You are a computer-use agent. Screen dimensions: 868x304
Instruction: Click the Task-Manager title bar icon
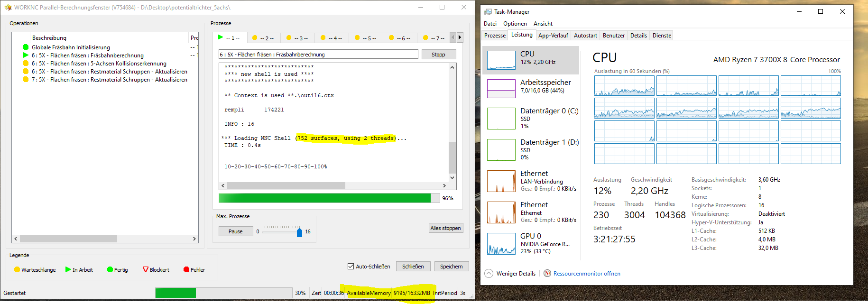pyautogui.click(x=488, y=11)
